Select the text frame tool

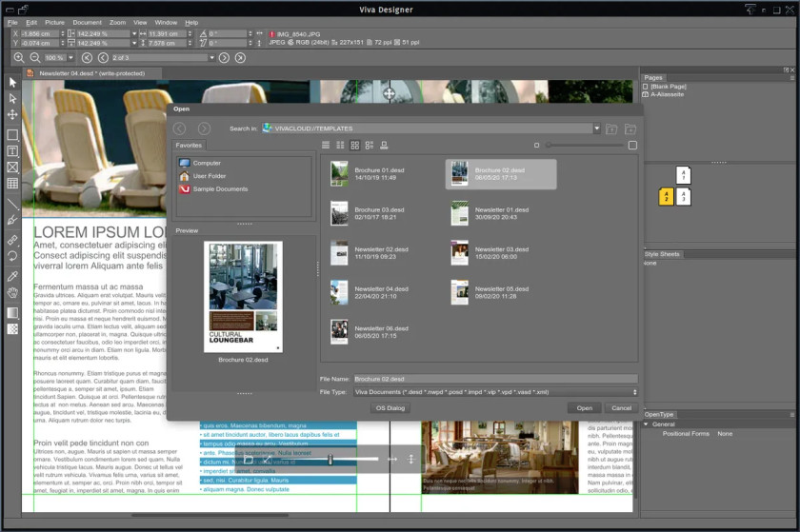12,151
